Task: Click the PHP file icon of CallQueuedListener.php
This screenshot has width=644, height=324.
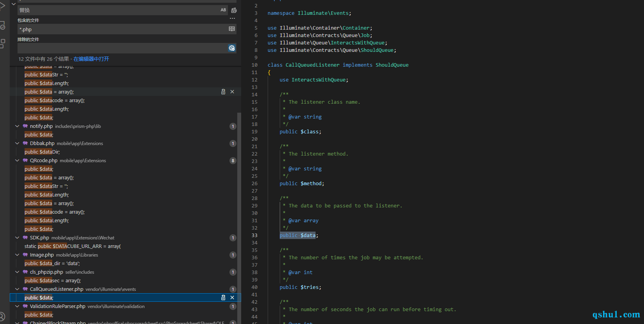Action: (x=25, y=289)
